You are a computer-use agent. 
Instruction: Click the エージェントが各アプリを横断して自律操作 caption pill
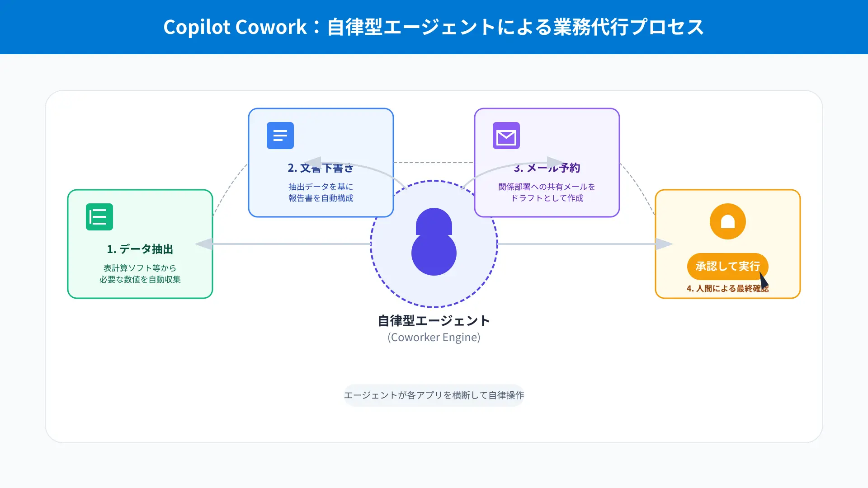[434, 395]
